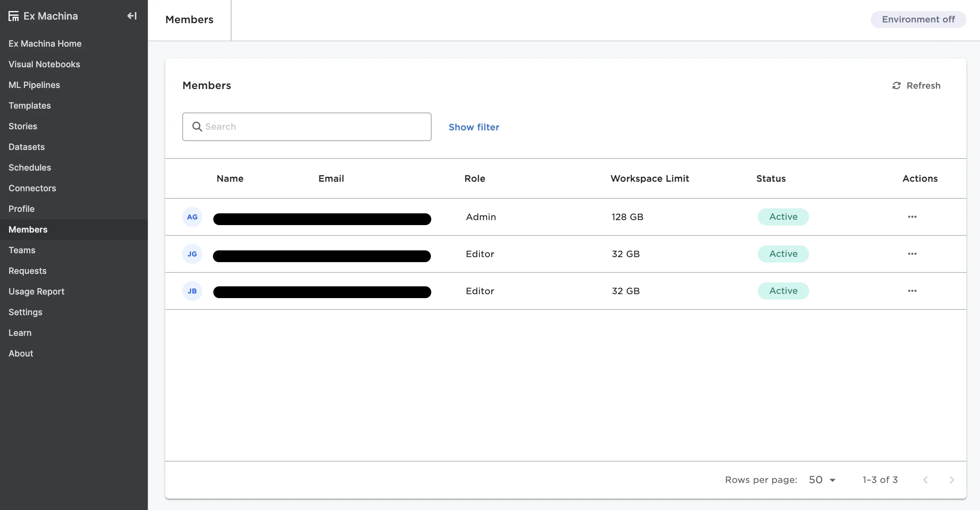Click the AG avatar badge
980x510 pixels.
coord(192,217)
